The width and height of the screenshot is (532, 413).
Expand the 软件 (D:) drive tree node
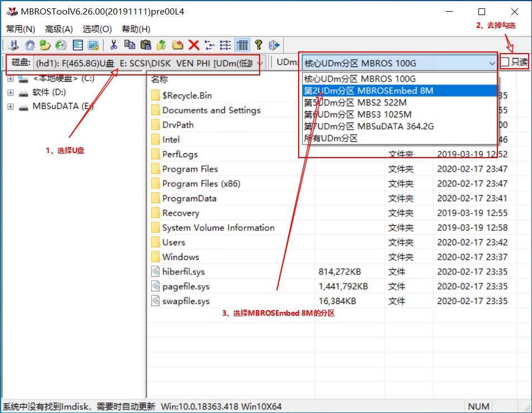click(x=11, y=92)
